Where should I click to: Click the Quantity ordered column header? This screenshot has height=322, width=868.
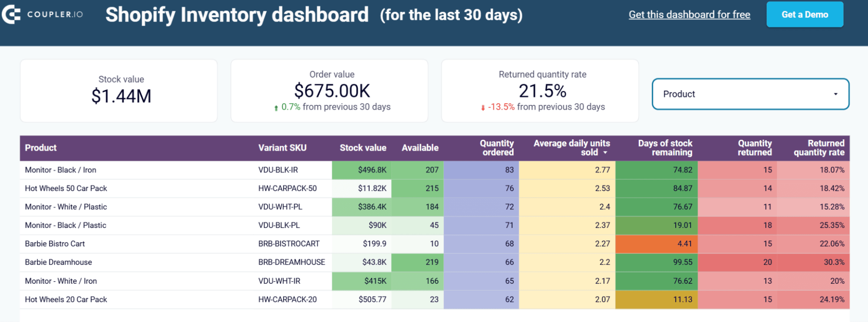(497, 148)
